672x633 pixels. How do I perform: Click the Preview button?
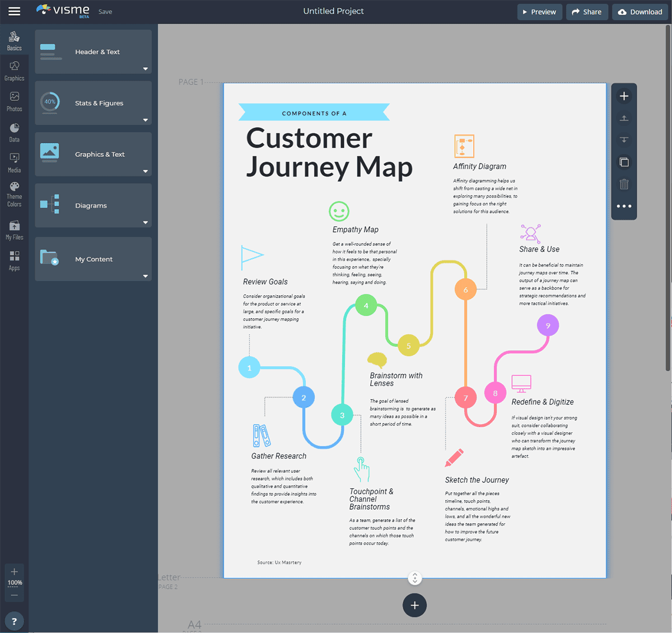(x=539, y=11)
